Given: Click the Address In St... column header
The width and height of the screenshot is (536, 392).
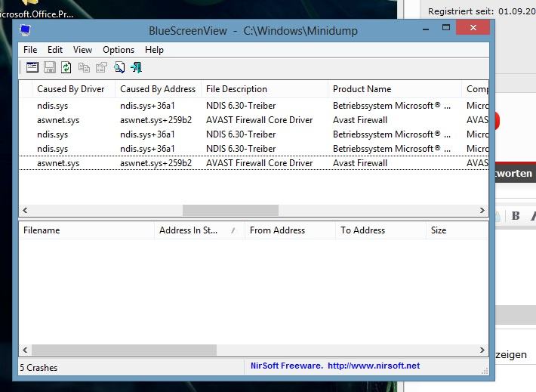Looking at the screenshot, I should (x=199, y=230).
